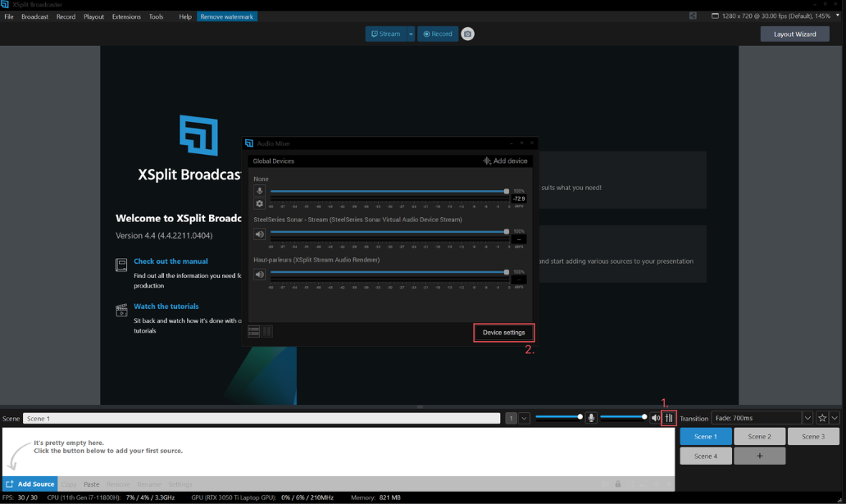Click the XSplit icon in Audio Mixer title bar

point(249,143)
